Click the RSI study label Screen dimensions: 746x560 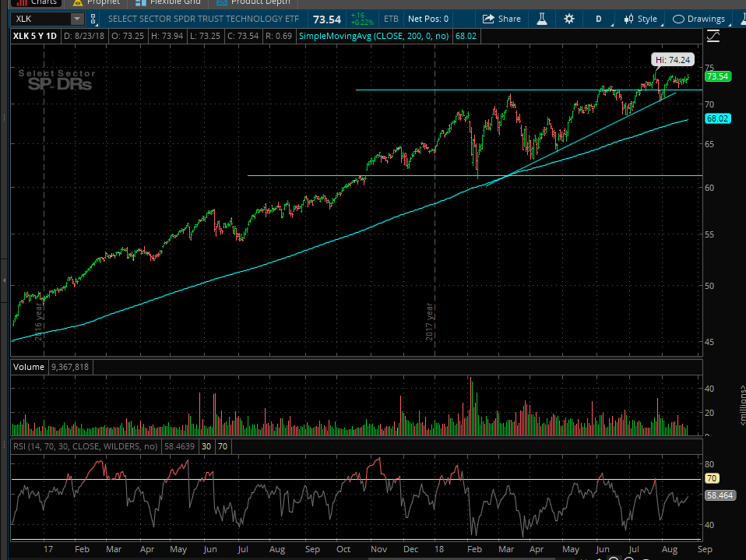[85, 446]
